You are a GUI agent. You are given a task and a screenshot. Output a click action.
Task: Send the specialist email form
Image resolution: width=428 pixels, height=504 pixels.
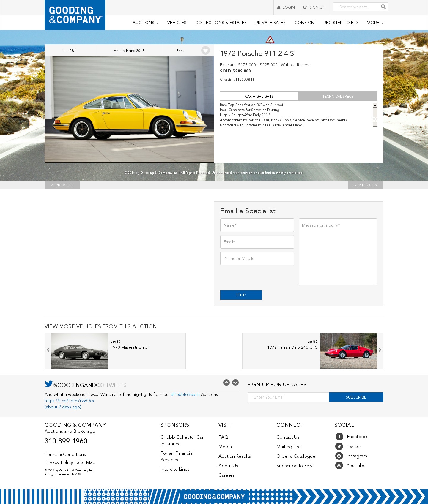pyautogui.click(x=241, y=295)
